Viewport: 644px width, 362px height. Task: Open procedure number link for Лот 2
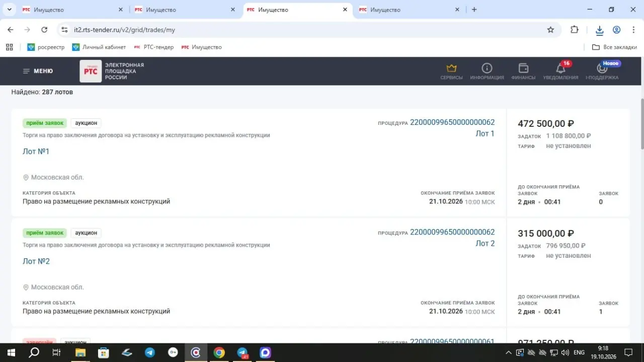(452, 232)
